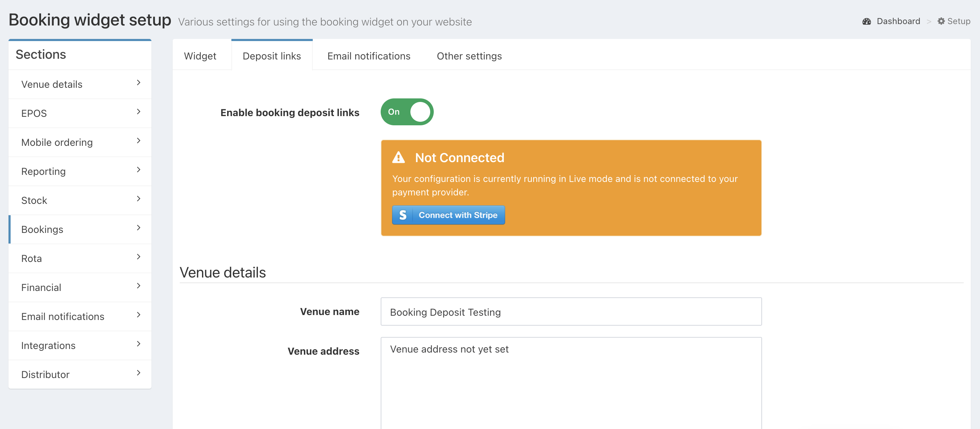
Task: Go to Dashboard breadcrumb link
Action: point(898,21)
